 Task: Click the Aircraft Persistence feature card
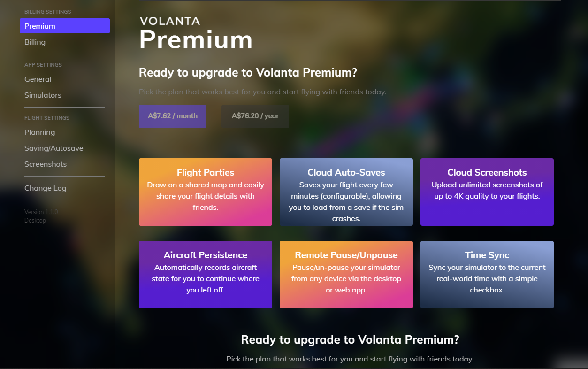(206, 275)
